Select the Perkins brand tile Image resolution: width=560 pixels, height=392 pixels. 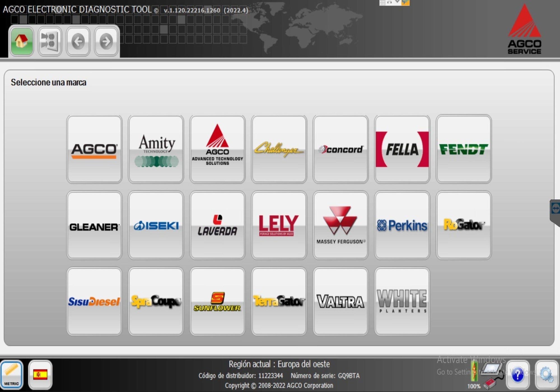(402, 225)
